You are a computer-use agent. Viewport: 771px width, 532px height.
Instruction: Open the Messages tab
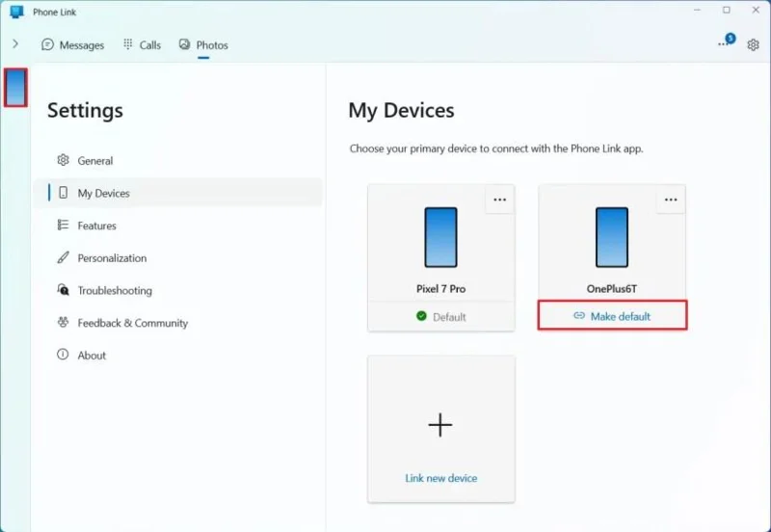(x=73, y=45)
